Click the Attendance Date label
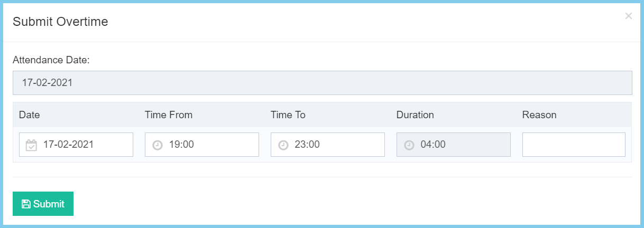644x228 pixels. tap(51, 60)
